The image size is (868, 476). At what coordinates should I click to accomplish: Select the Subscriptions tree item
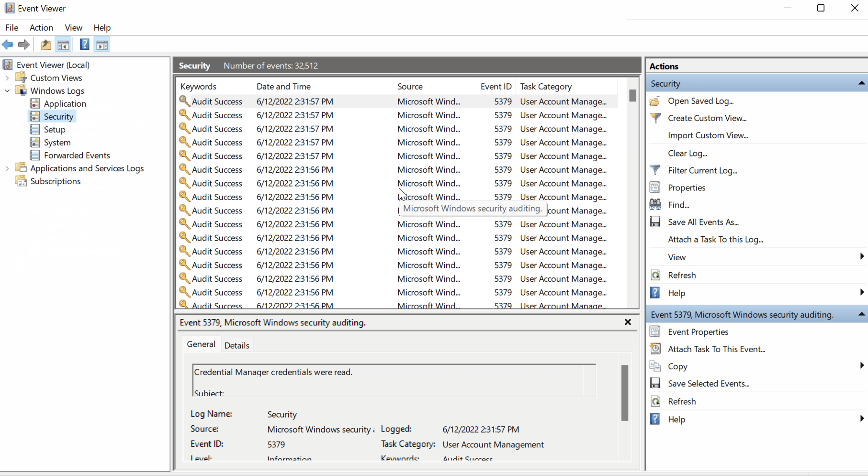56,181
